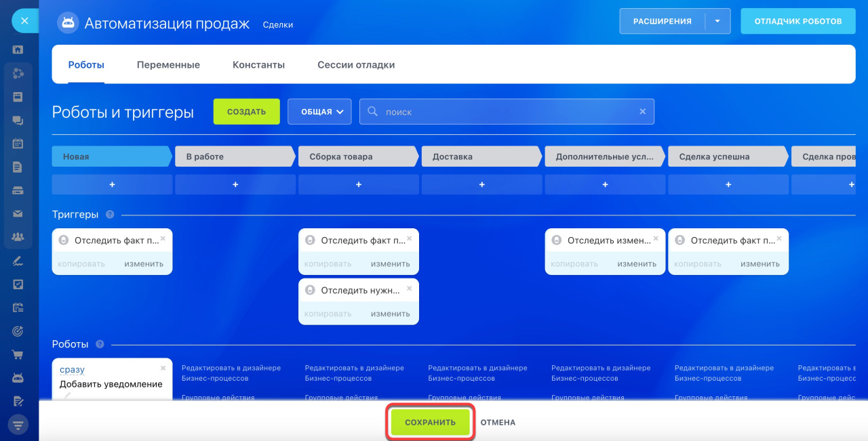Click the people group icon in sidebar
Viewport: 868px width, 441px height.
click(x=18, y=237)
